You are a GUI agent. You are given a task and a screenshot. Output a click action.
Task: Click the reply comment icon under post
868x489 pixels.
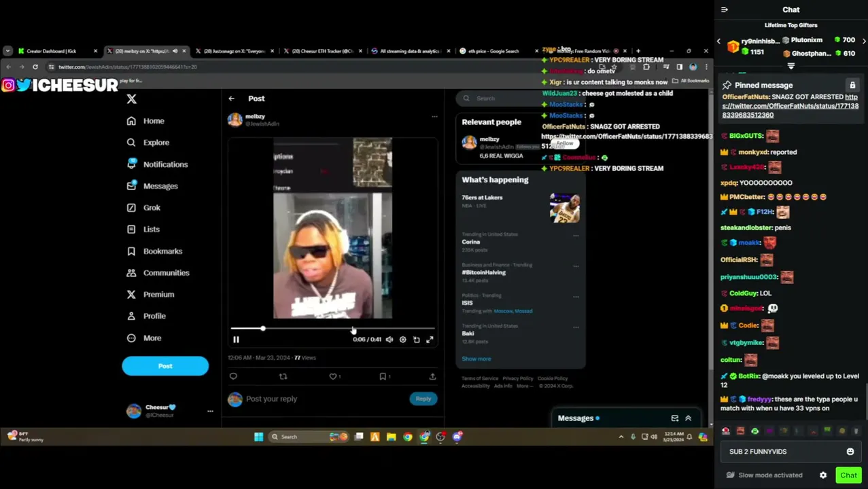233,376
